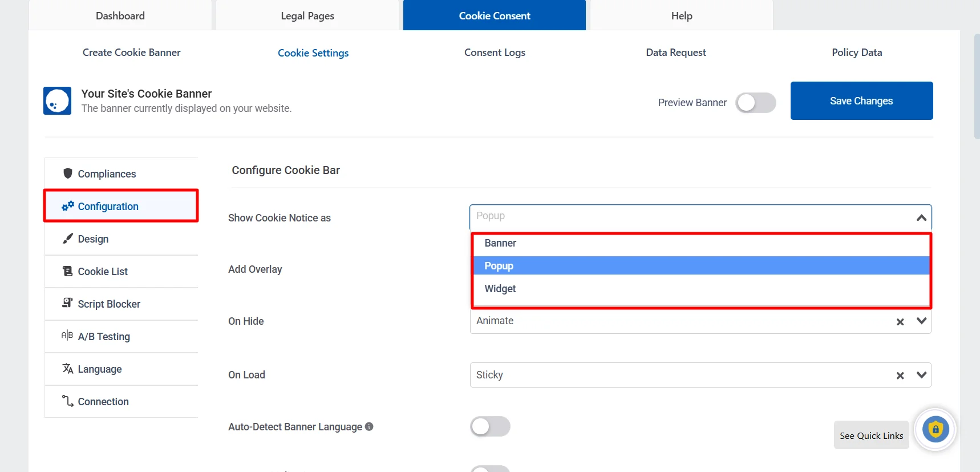Clear the On Hide Animate selection
This screenshot has width=980, height=472.
coord(900,321)
